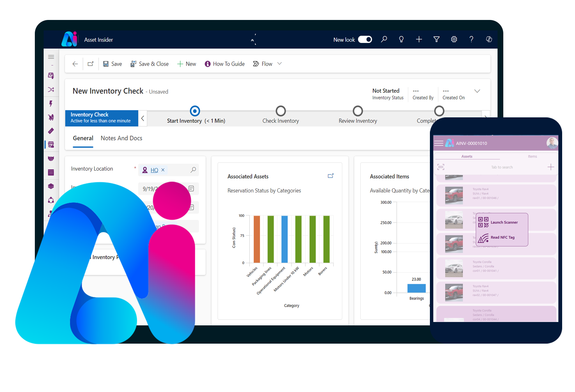Expand the header details chevron

point(477,91)
